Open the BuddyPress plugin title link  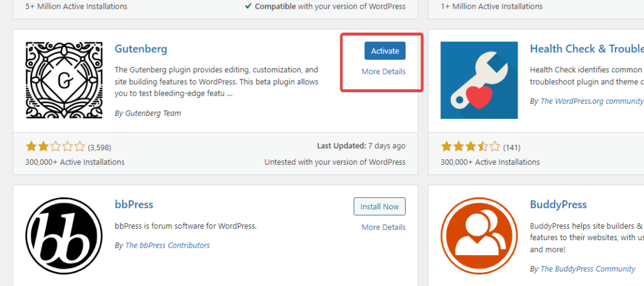[x=558, y=204]
